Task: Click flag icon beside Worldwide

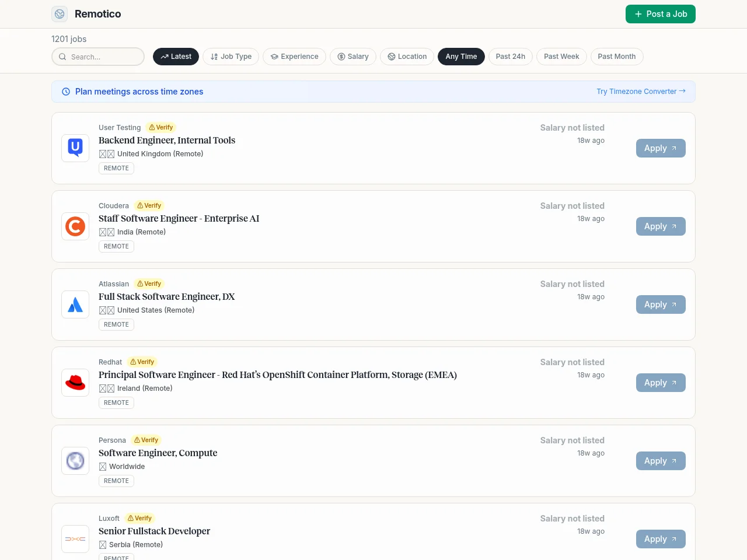Action: (x=103, y=467)
